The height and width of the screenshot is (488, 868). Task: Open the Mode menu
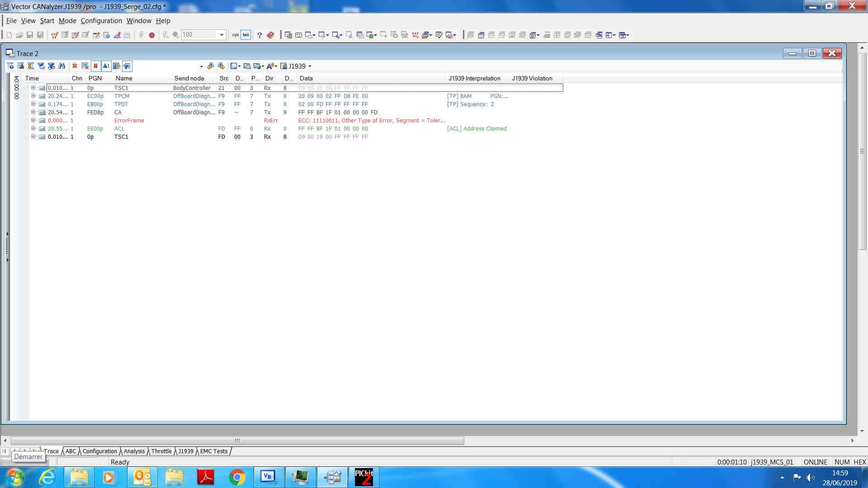pyautogui.click(x=67, y=21)
